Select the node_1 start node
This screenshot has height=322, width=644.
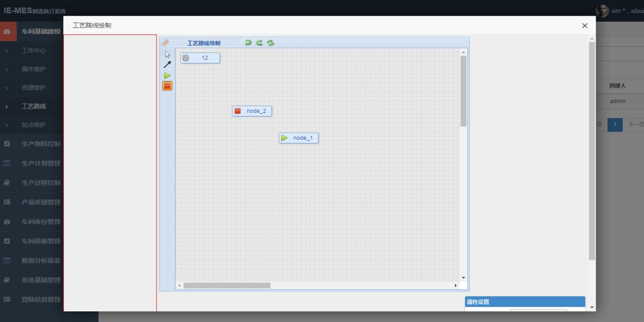299,138
